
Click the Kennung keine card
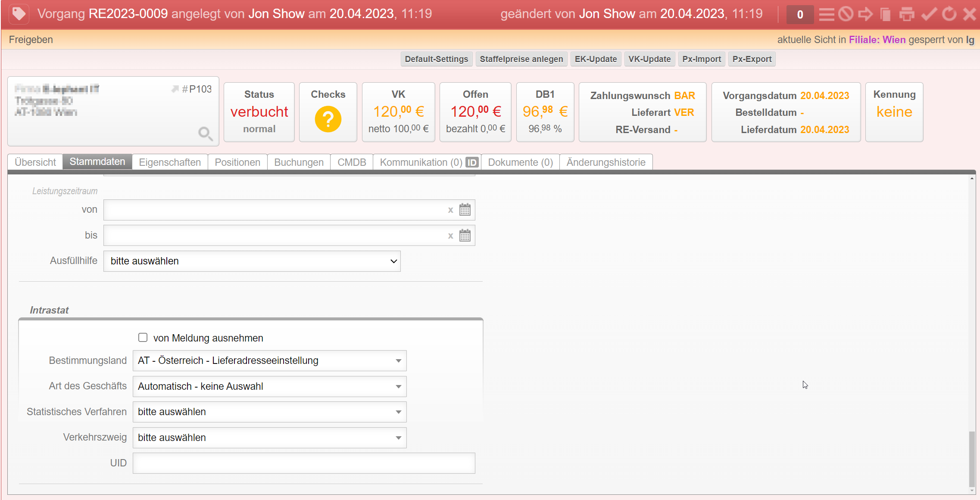click(894, 112)
